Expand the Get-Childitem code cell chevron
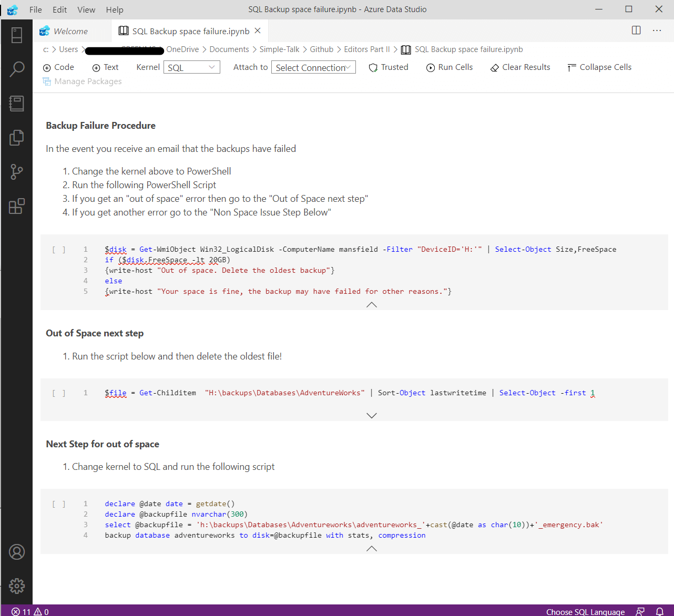 coord(372,415)
